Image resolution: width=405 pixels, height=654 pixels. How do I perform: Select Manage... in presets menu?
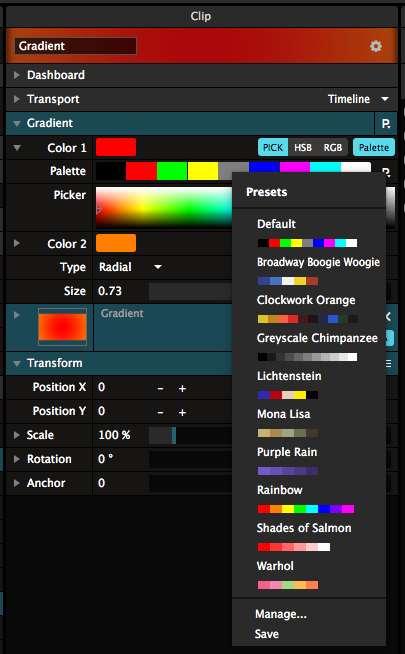(x=281, y=614)
